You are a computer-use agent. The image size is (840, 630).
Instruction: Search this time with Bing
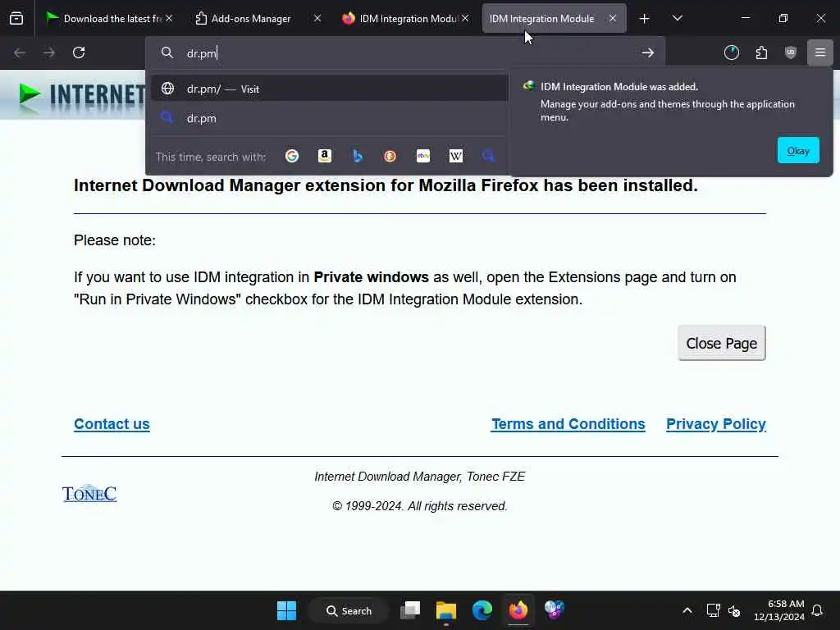pos(358,156)
